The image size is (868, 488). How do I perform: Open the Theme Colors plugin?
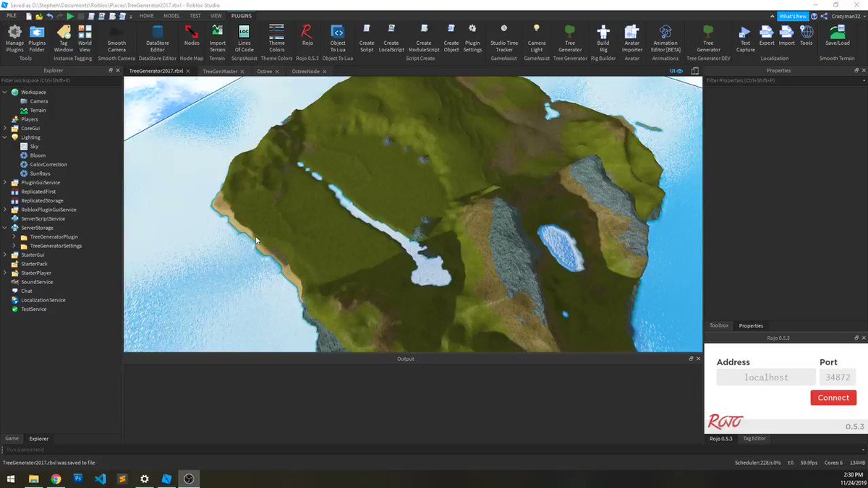[277, 38]
